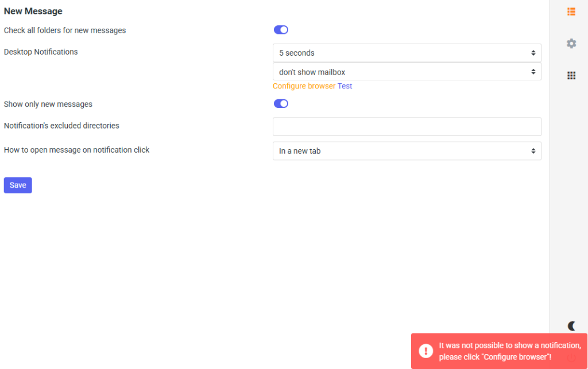Image resolution: width=588 pixels, height=369 pixels.
Task: Click the Test notification link
Action: (345, 86)
